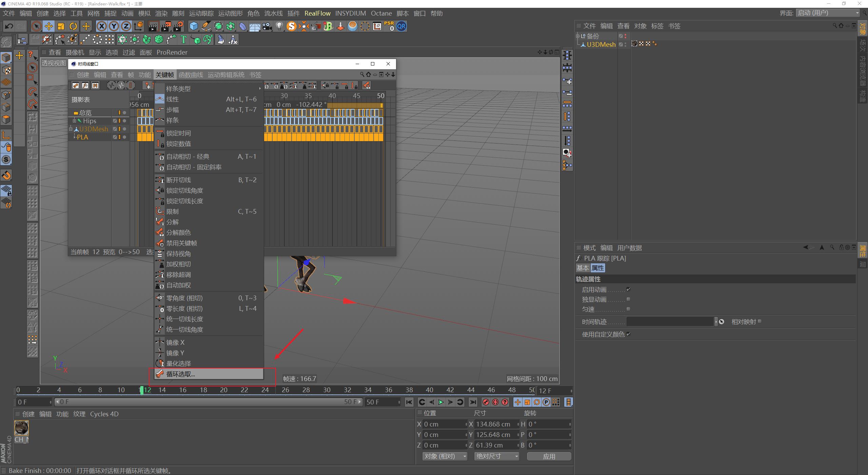
Task: Click the Record Active Objects key icon
Action: [486, 402]
